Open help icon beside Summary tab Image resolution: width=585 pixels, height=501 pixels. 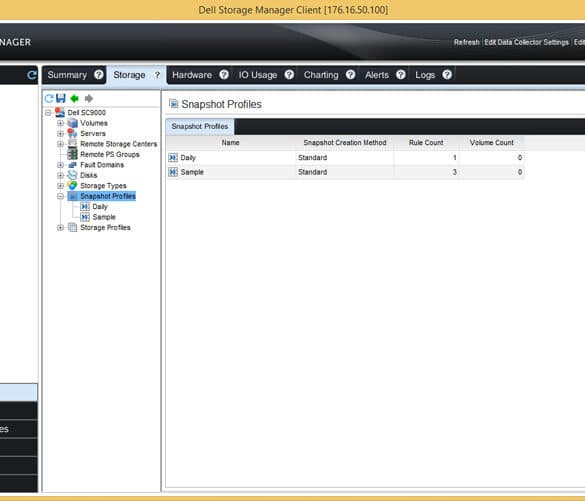click(99, 75)
